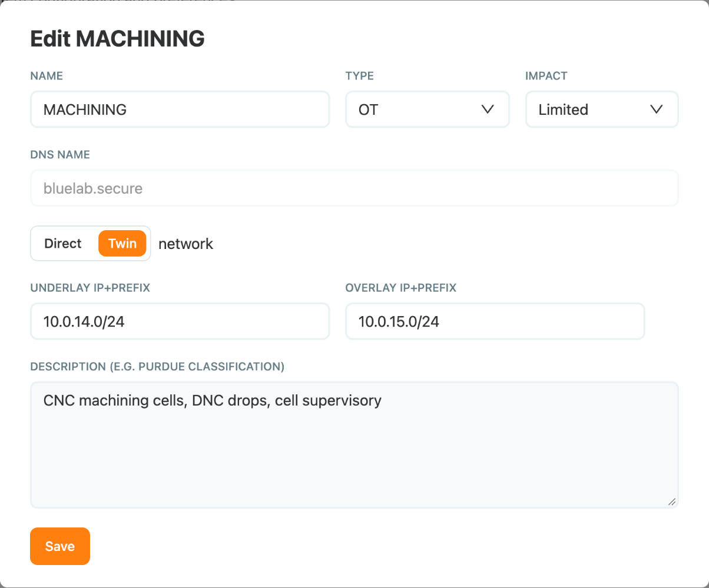Click the description textarea resize handle

point(672,501)
